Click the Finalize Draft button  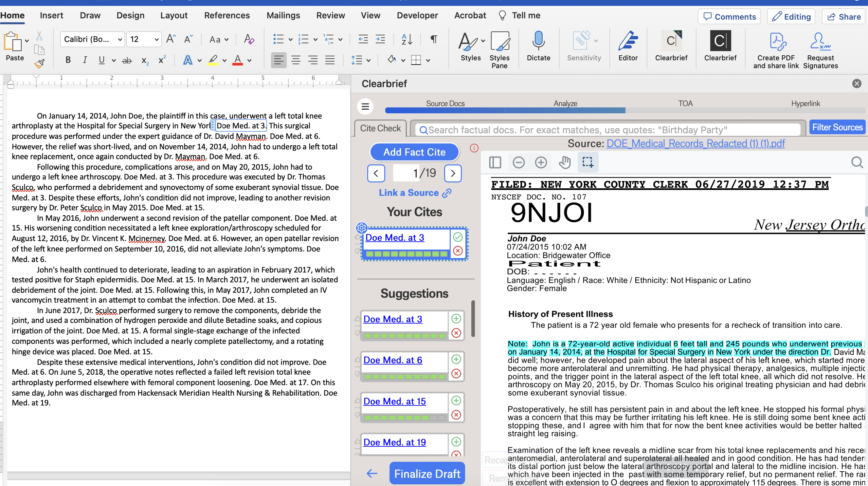pyautogui.click(x=427, y=474)
